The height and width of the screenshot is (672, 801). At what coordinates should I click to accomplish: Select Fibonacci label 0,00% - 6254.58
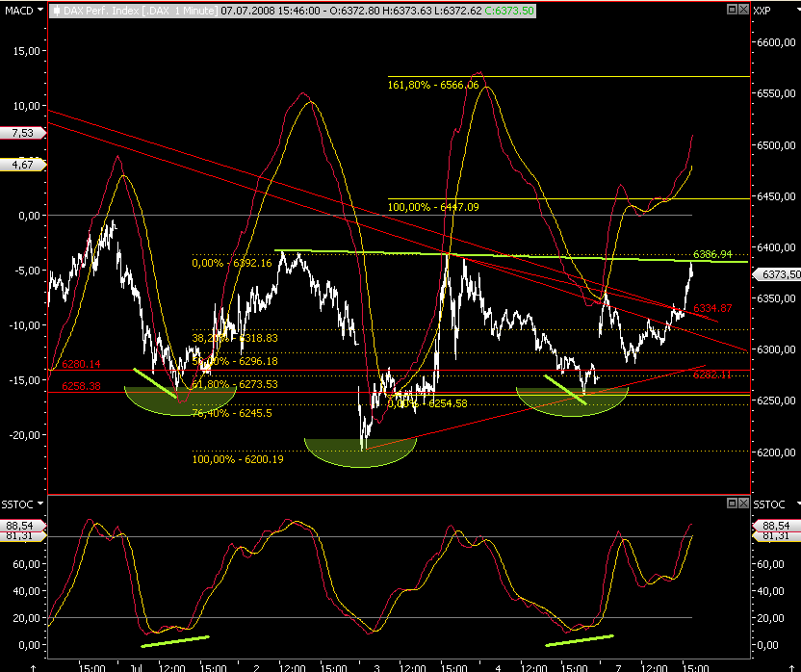coord(427,403)
